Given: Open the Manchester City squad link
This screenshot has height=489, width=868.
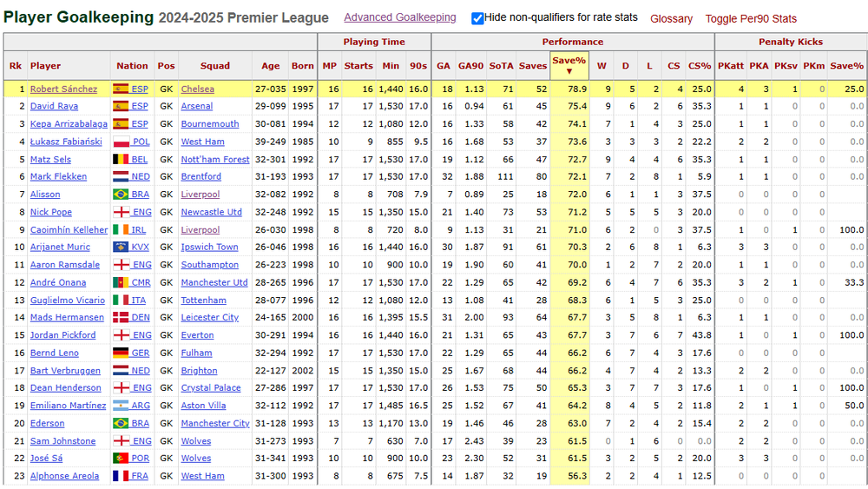Looking at the screenshot, I should click(x=214, y=423).
